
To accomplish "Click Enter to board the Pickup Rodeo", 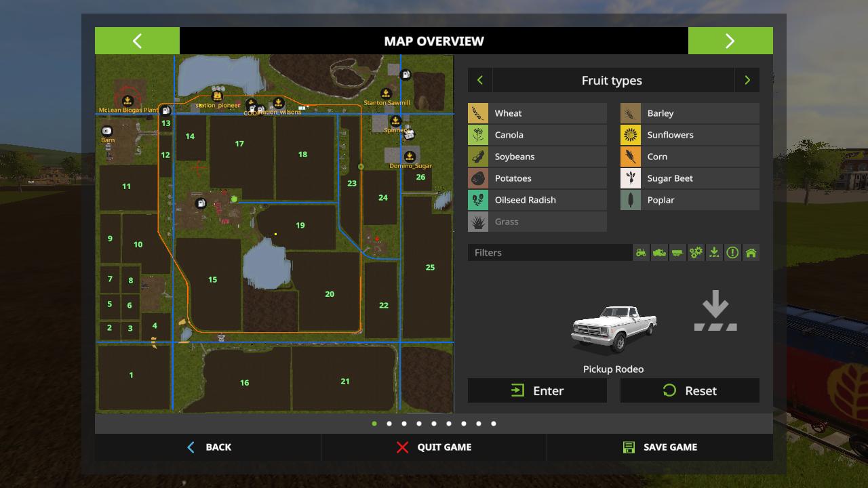I will click(537, 390).
